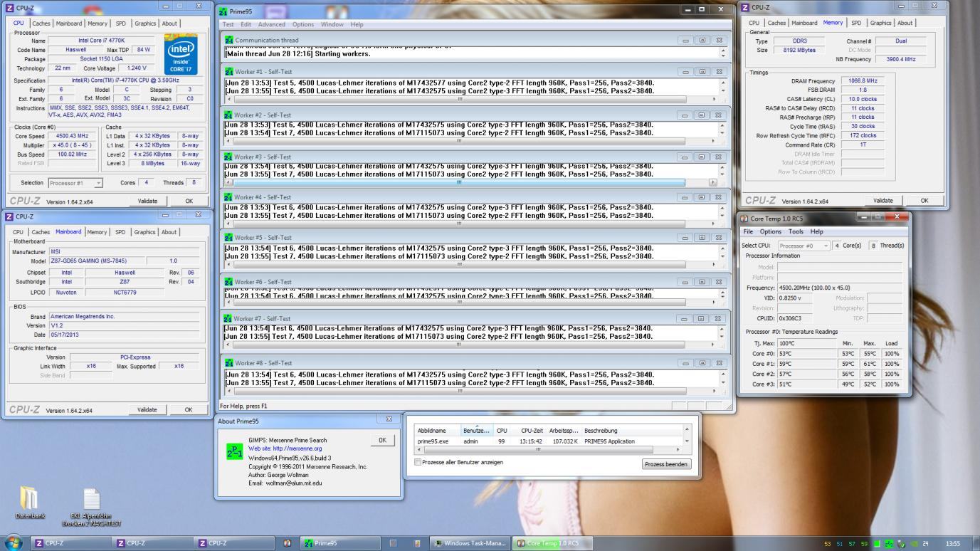Image resolution: width=980 pixels, height=551 pixels.
Task: Click the Core Speed value 4500.43 MHz
Action: pyautogui.click(x=72, y=136)
